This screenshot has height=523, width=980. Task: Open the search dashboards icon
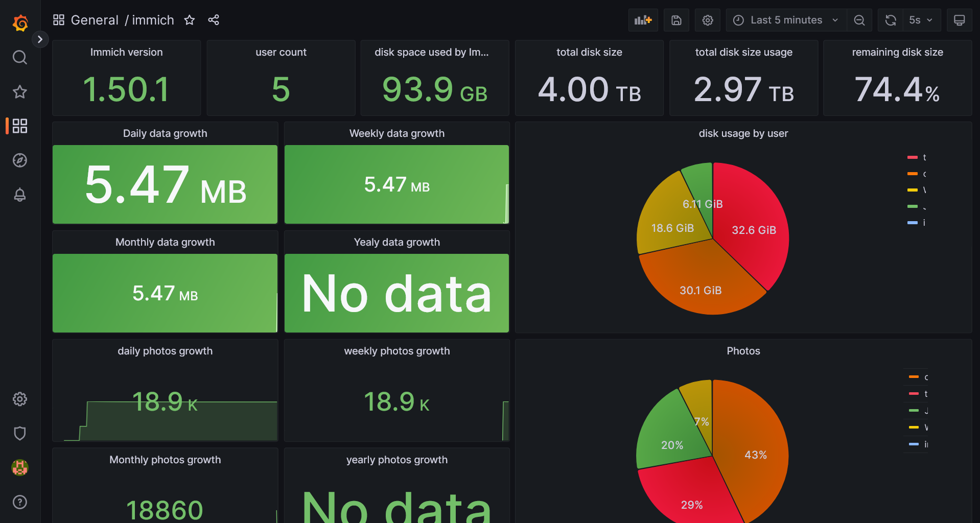(20, 57)
